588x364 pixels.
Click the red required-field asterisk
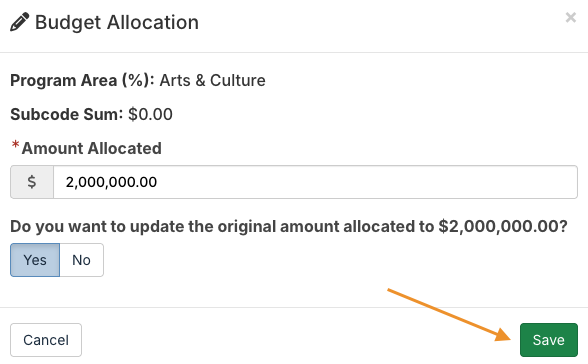tap(15, 145)
